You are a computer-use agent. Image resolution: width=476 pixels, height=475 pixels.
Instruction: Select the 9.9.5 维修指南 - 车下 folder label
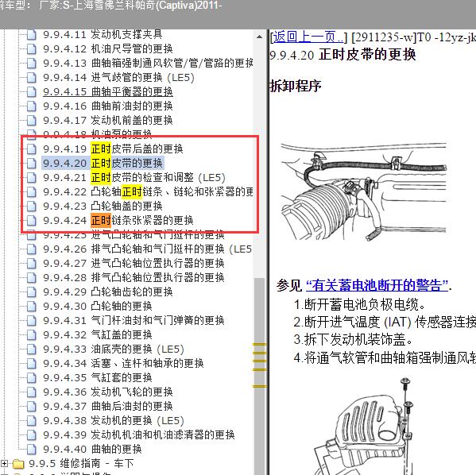[81, 463]
